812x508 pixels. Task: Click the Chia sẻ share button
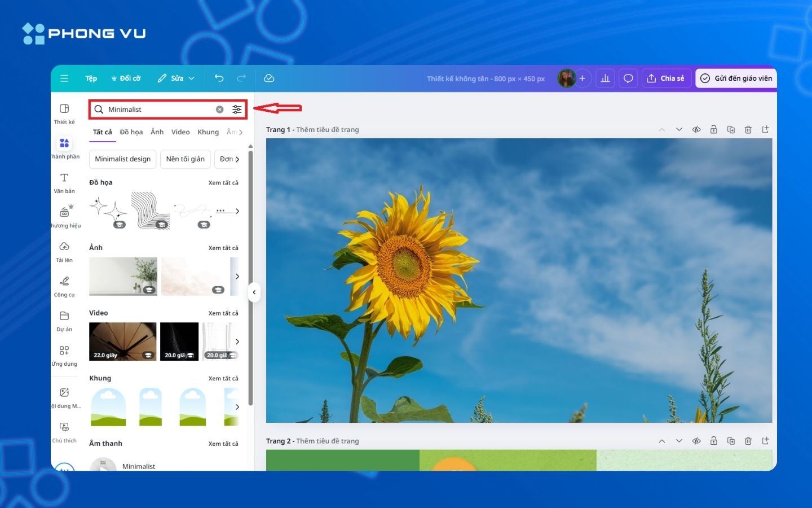click(666, 78)
